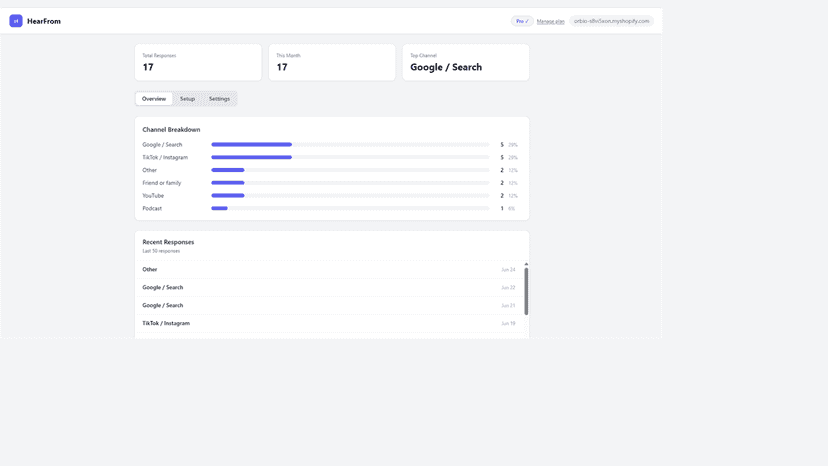Click the Channel Breakdown heading
The height and width of the screenshot is (466, 828).
coord(171,129)
